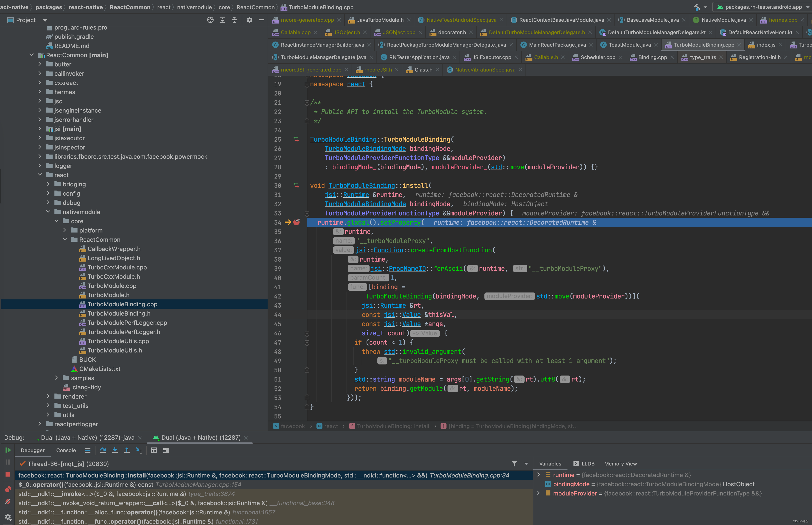The image size is (812, 525).
Task: Hide the Project tool window
Action: pos(261,20)
